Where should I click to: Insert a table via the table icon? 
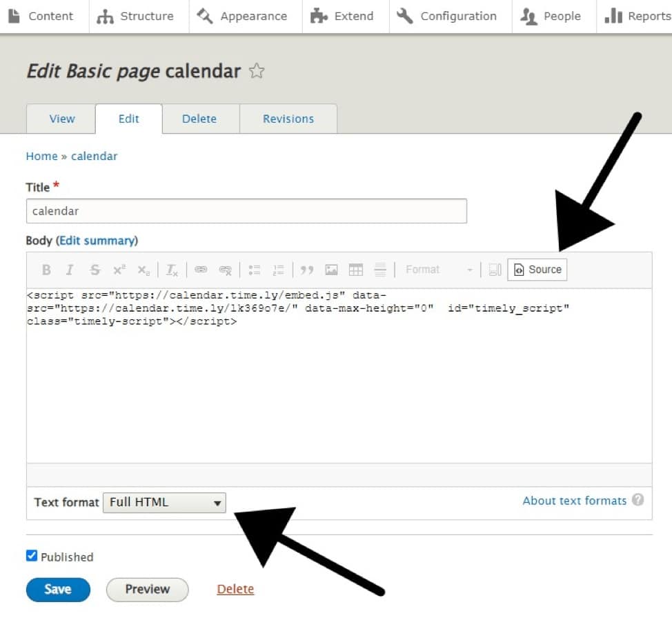[355, 270]
